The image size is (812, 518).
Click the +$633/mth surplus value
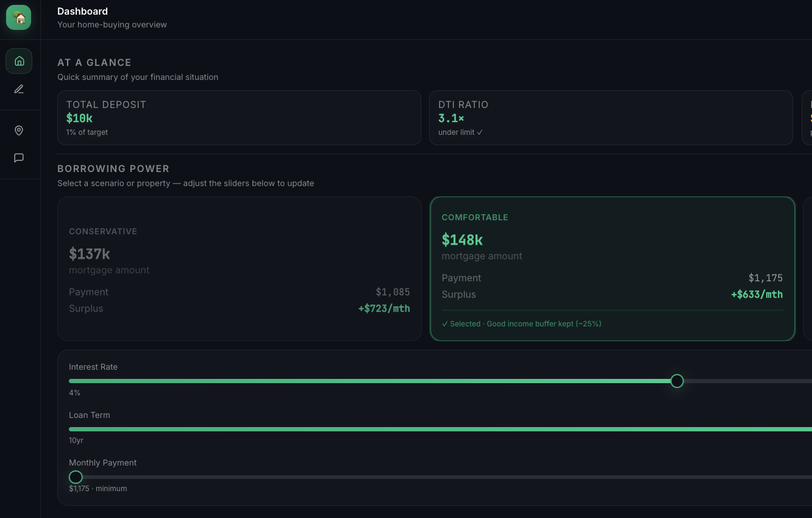757,295
